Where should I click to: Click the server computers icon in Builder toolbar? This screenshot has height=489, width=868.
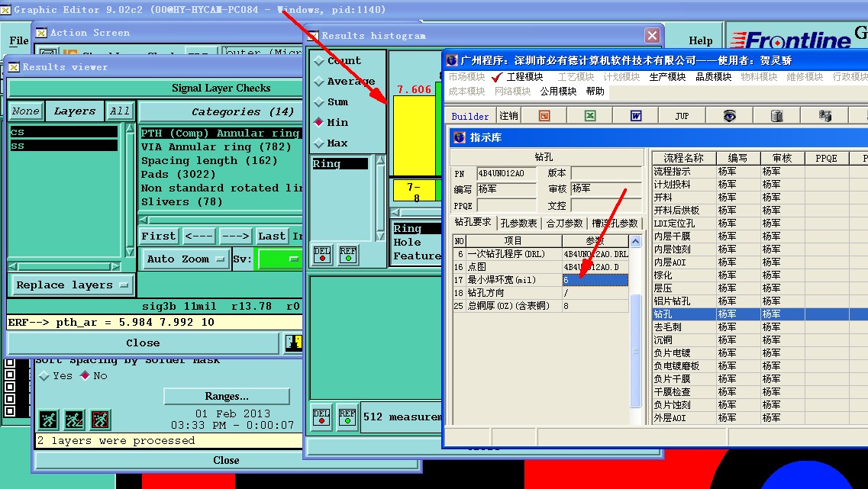point(825,116)
